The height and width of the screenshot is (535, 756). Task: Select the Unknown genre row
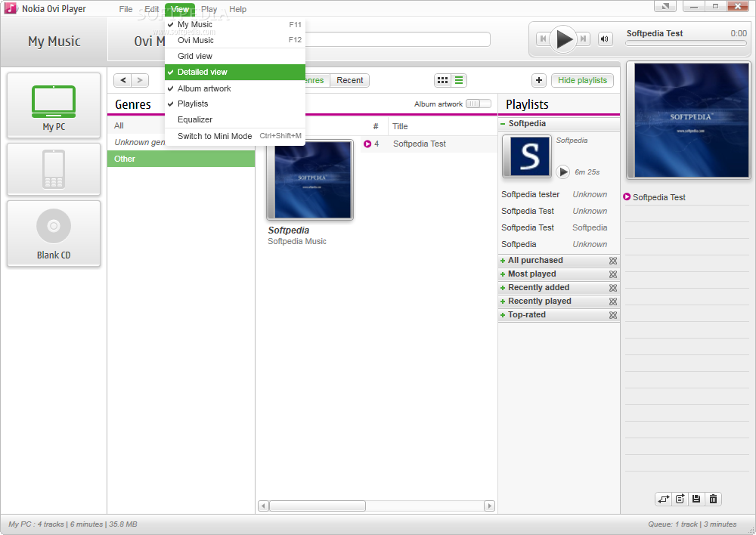pyautogui.click(x=181, y=142)
